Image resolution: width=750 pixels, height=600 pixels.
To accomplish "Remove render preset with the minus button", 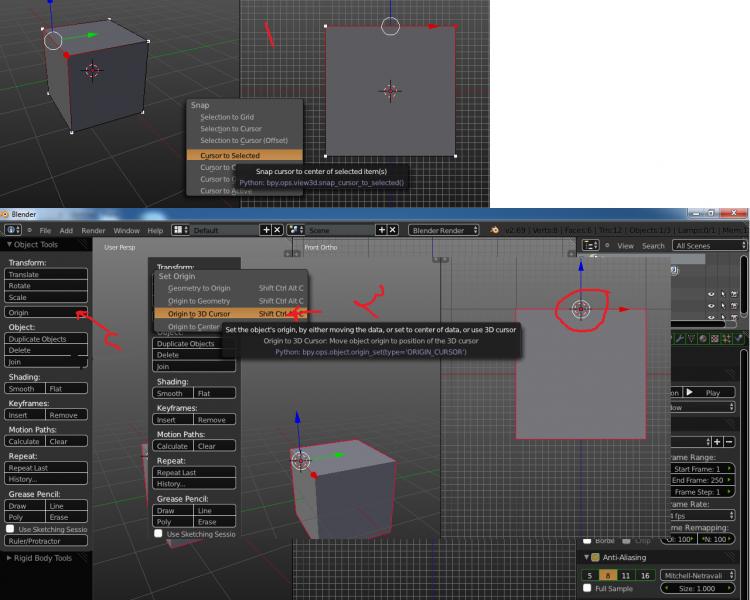I will (729, 442).
